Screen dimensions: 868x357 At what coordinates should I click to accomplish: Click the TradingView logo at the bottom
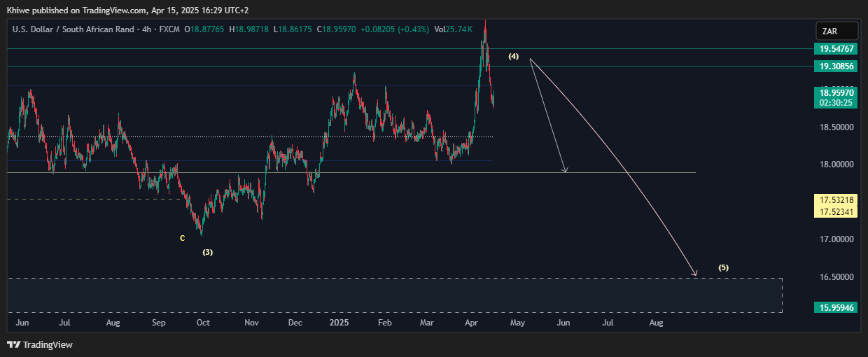pyautogui.click(x=40, y=344)
